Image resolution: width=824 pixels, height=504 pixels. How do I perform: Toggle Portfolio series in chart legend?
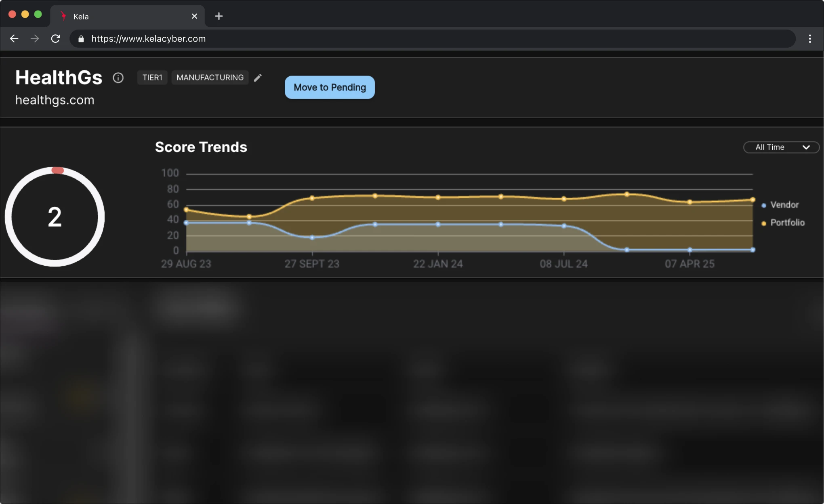(x=783, y=223)
